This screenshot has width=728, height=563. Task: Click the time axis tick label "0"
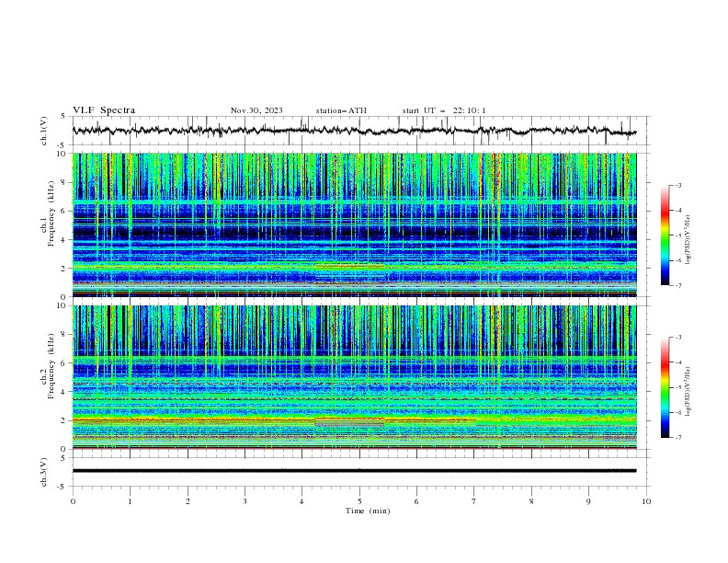(x=73, y=501)
